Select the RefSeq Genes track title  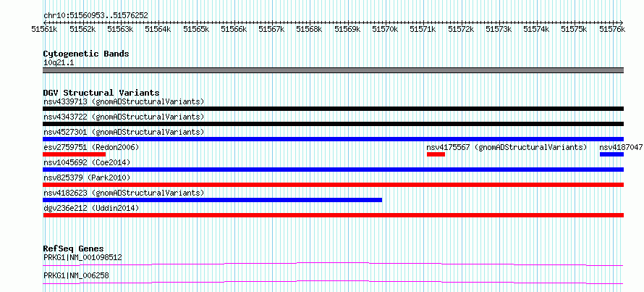click(74, 249)
